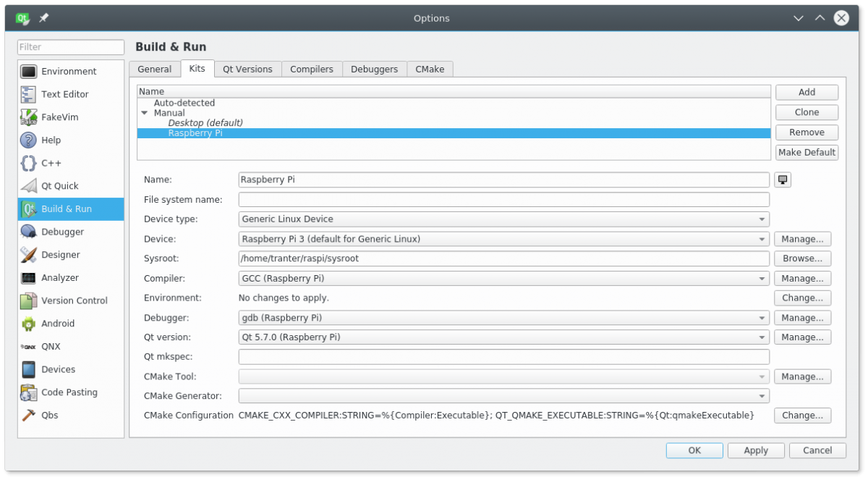
Task: Open FakeVim settings icon
Action: (29, 117)
